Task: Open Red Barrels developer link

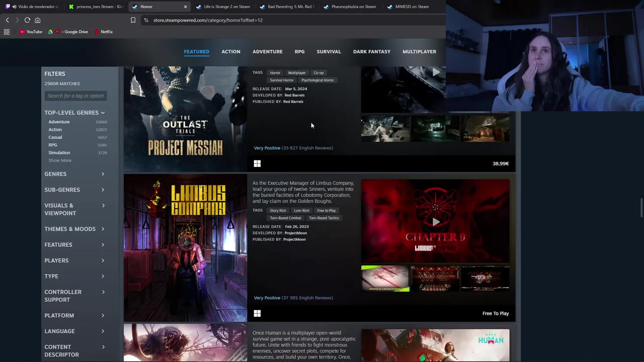Action: pyautogui.click(x=294, y=95)
